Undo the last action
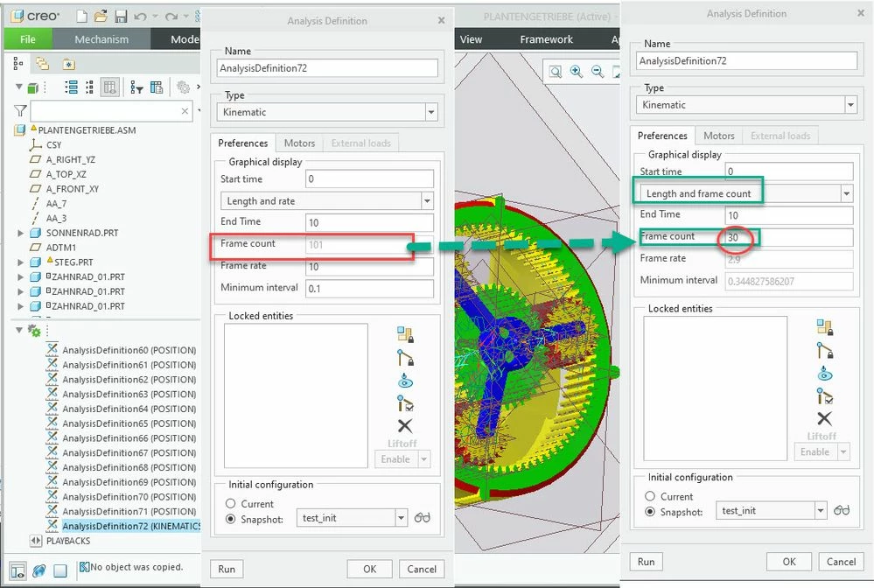 (141, 17)
